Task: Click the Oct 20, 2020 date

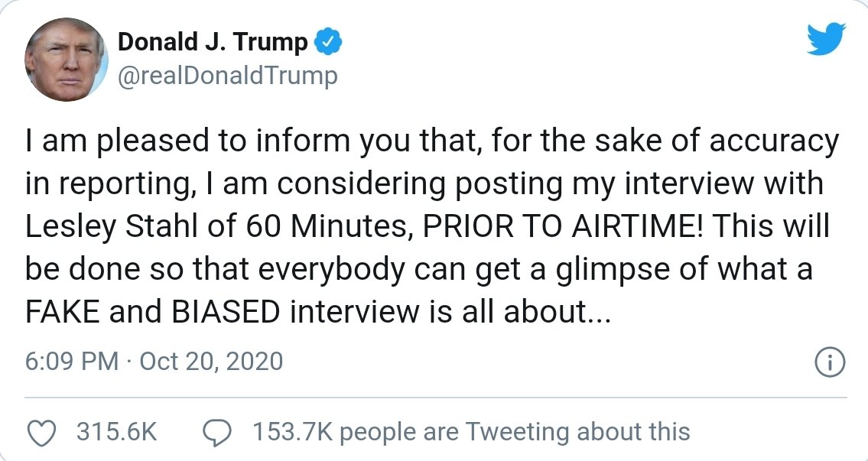Action: click(210, 361)
